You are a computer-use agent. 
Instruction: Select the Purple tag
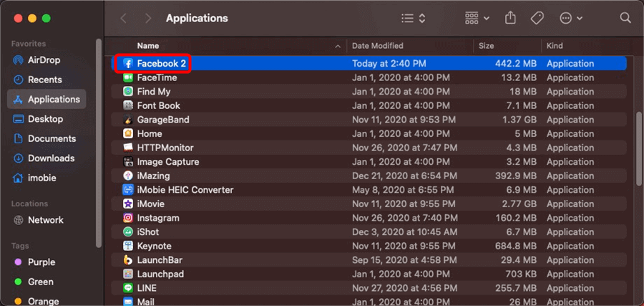coord(41,262)
